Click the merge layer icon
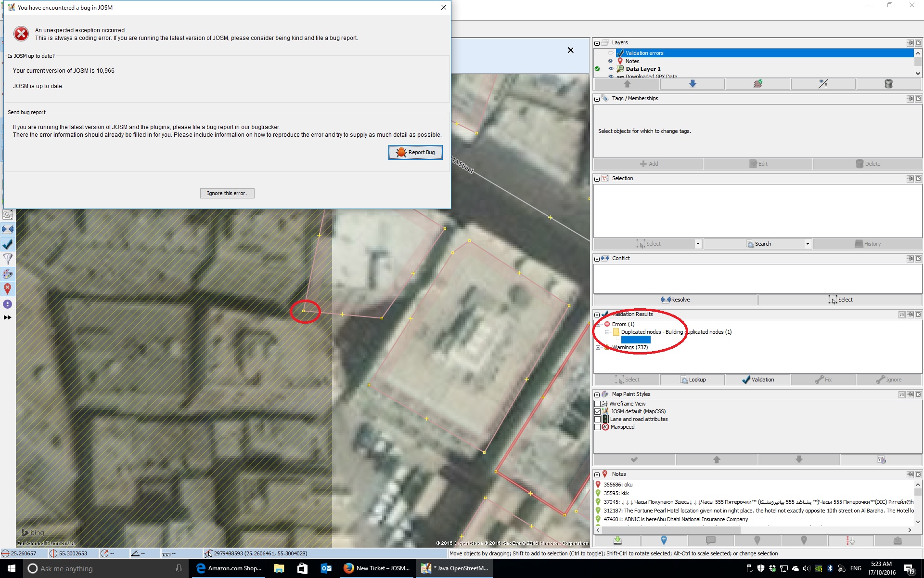The width and height of the screenshot is (924, 578). pos(757,84)
